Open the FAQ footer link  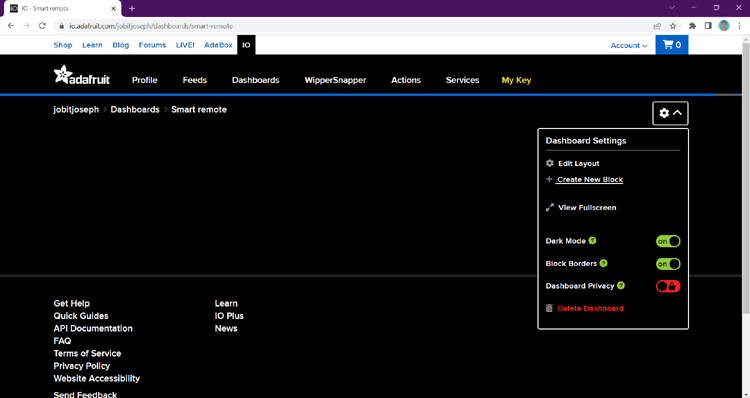pos(62,341)
